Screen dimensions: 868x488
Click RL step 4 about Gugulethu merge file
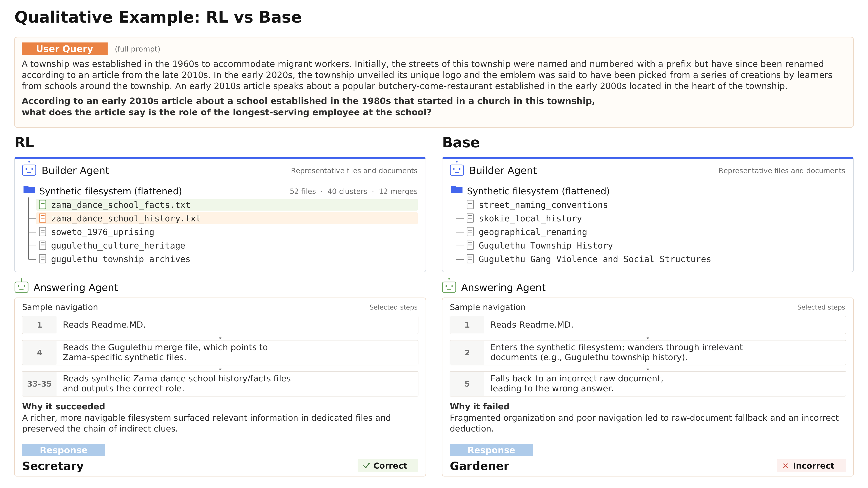tap(220, 352)
